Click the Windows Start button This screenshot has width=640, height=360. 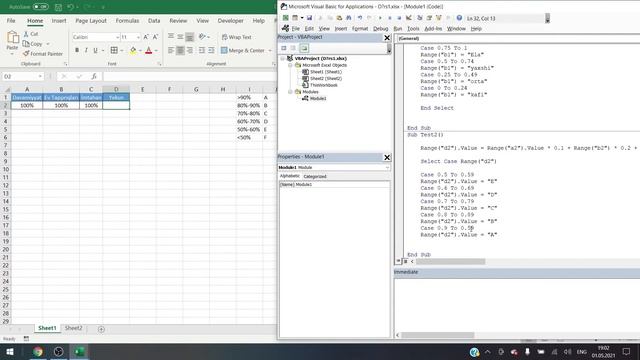click(10, 351)
